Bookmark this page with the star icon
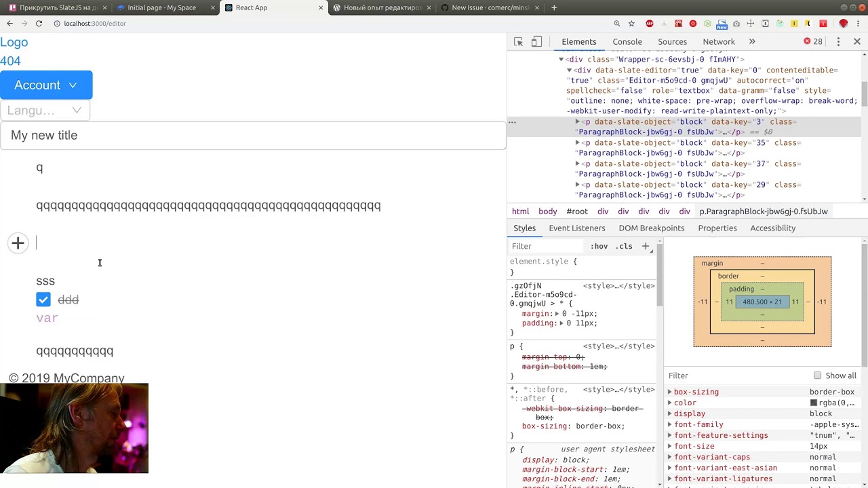This screenshot has height=488, width=868. coord(631,24)
